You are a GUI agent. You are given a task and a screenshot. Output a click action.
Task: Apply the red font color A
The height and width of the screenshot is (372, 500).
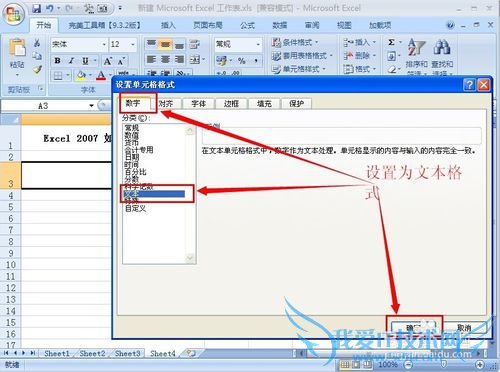pos(101,76)
